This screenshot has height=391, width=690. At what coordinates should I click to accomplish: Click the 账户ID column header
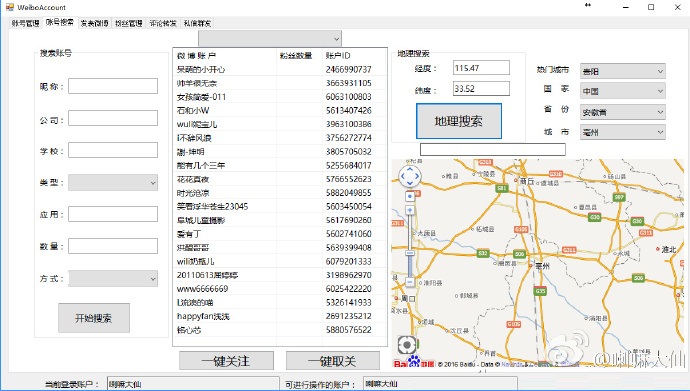(x=354, y=55)
